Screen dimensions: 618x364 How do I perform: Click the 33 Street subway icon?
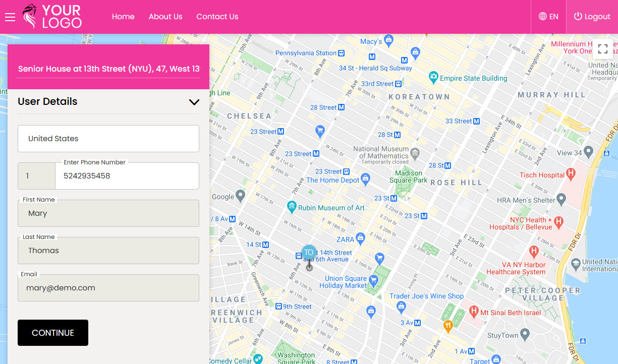pyautogui.click(x=476, y=121)
